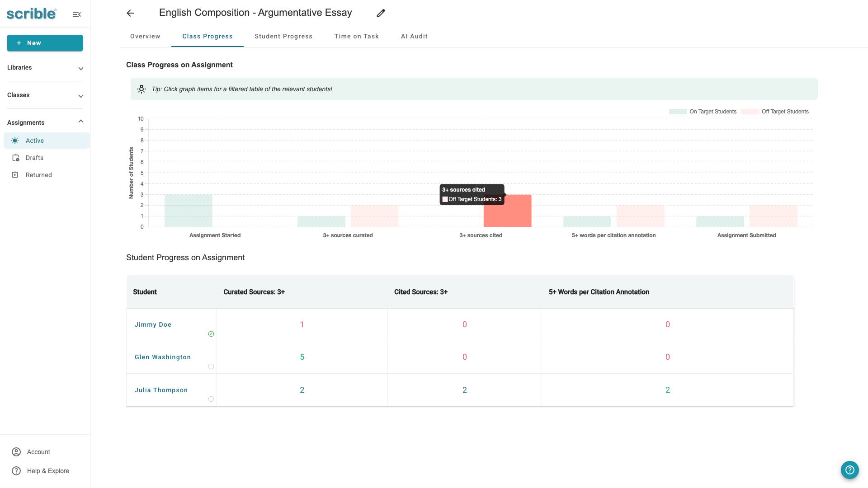
Task: Open Help & Explore
Action: pos(48,471)
